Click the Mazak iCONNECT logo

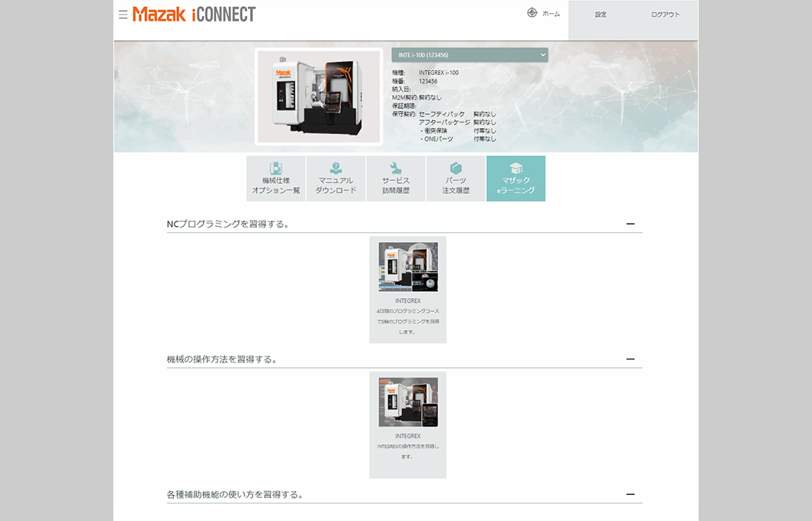coord(194,15)
